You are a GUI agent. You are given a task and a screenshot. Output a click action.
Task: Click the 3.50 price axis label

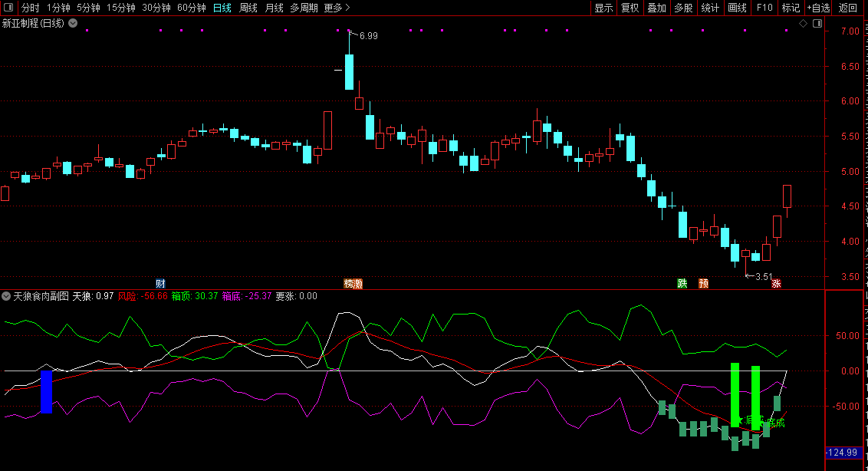click(x=850, y=276)
